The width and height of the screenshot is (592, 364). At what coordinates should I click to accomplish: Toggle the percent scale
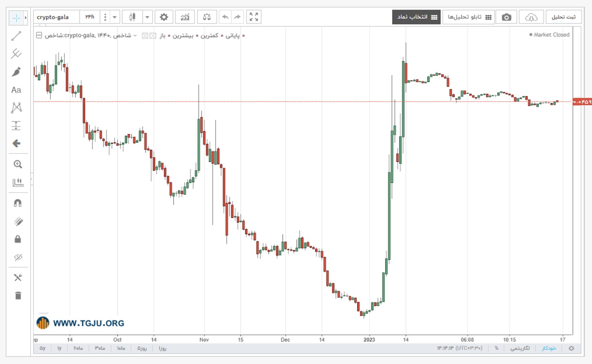[x=497, y=348]
